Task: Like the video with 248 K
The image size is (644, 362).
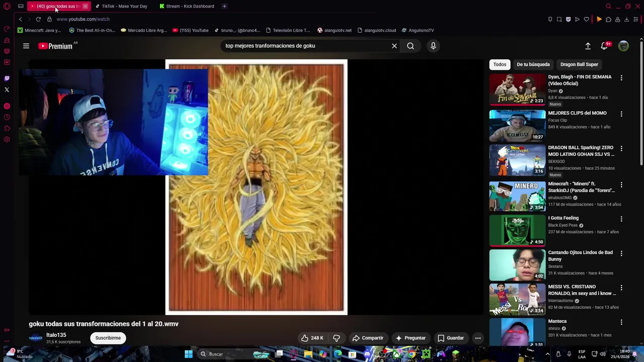Action: pos(312,338)
